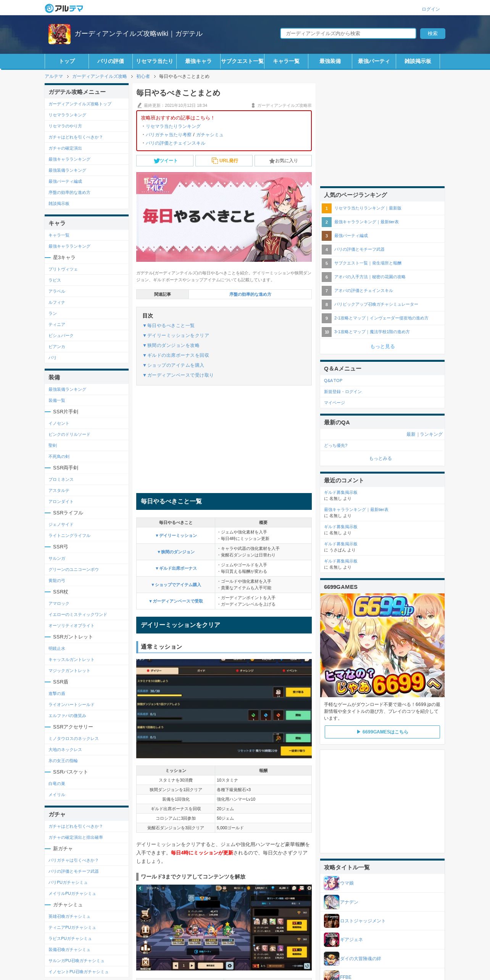Jump to ショップのアイテムを購入 in contents
490x980 pixels.
(x=174, y=365)
